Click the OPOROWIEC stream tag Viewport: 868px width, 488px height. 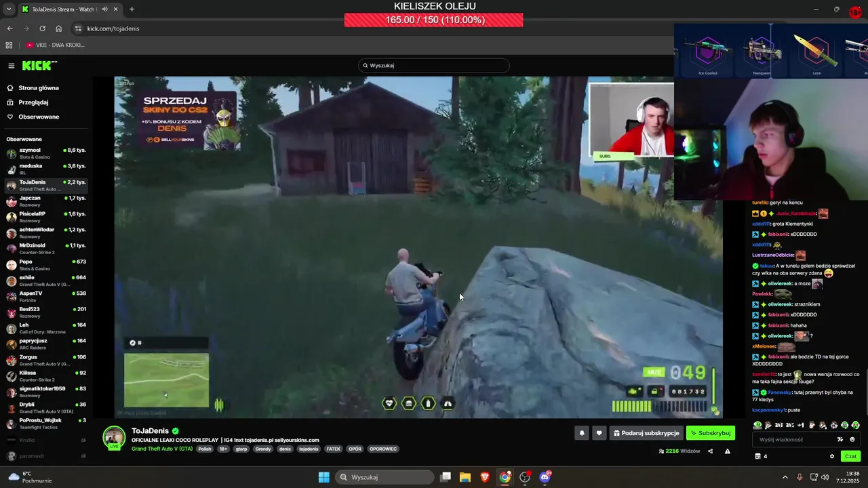(383, 449)
